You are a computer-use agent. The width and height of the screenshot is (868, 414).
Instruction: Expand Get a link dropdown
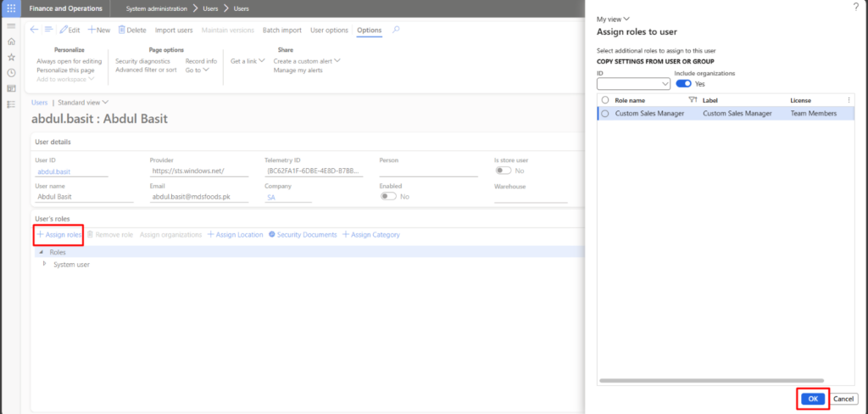pos(248,61)
